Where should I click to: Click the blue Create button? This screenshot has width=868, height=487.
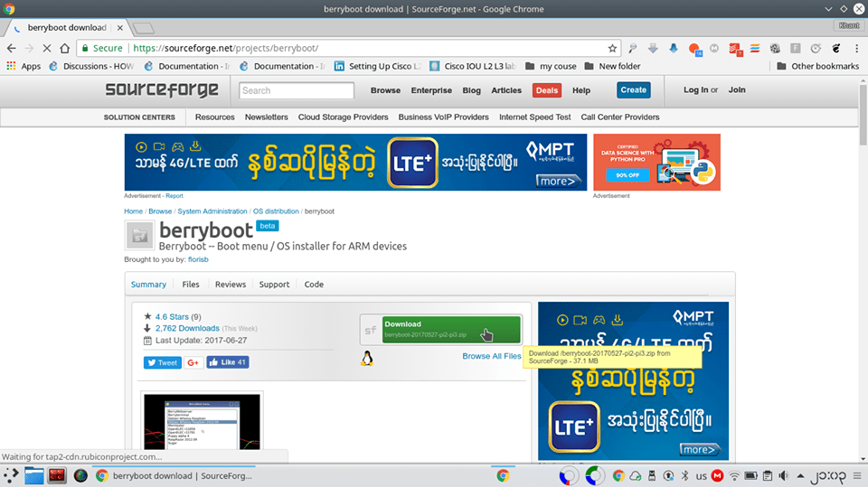pos(633,89)
